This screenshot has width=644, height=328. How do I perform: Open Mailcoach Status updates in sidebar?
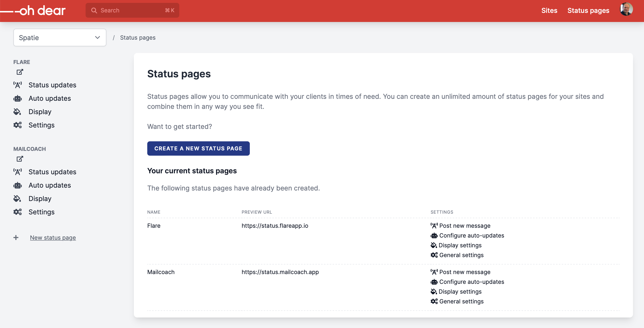(52, 172)
